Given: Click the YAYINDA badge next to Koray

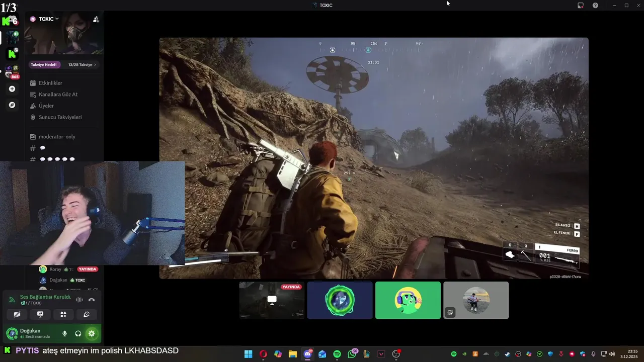Looking at the screenshot, I should (87, 269).
